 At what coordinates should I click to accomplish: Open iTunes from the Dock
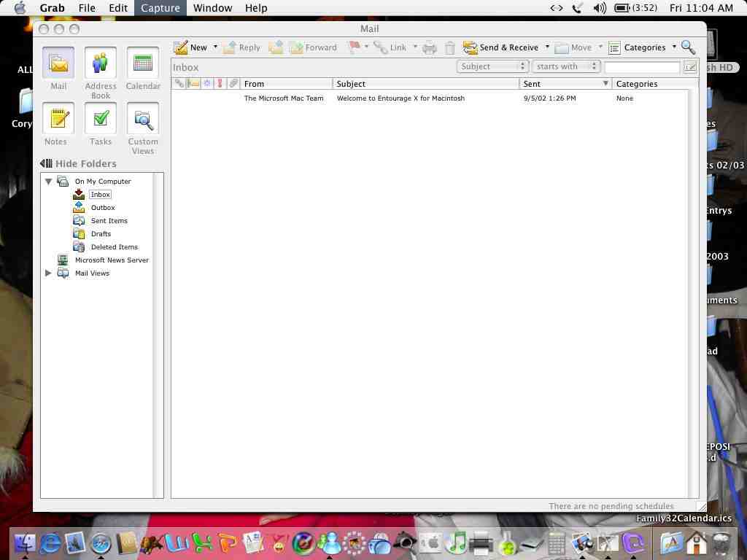(x=457, y=542)
